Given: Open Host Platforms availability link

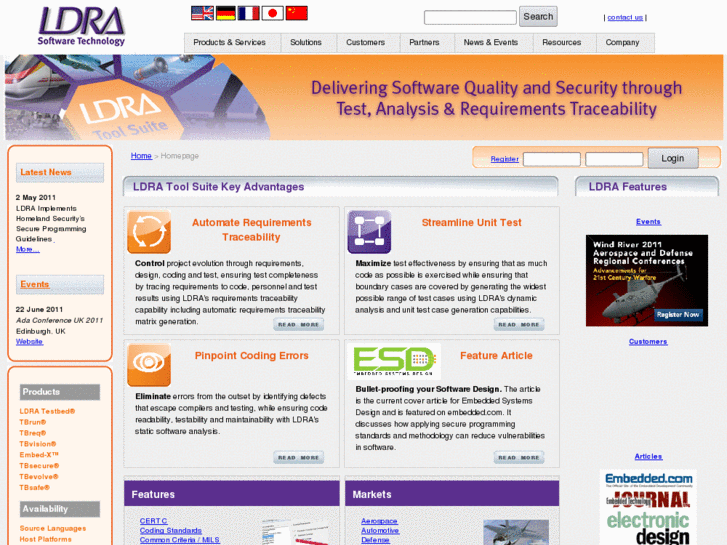Looking at the screenshot, I should pyautogui.click(x=45, y=539).
